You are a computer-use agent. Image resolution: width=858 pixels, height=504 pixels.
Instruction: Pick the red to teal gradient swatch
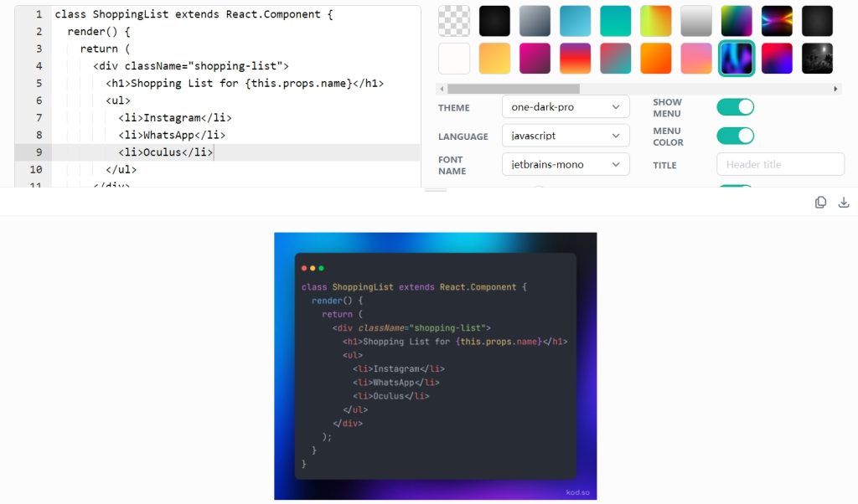tap(616, 58)
